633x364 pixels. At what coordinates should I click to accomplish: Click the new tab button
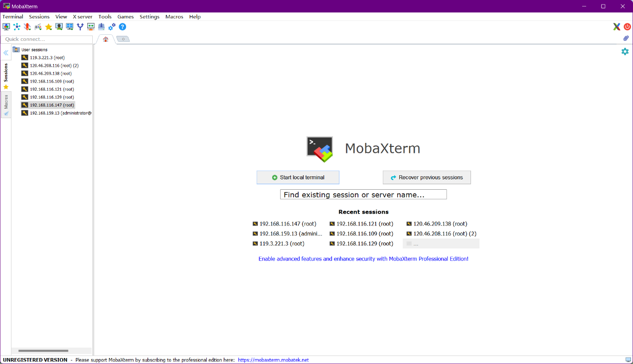[x=123, y=39]
